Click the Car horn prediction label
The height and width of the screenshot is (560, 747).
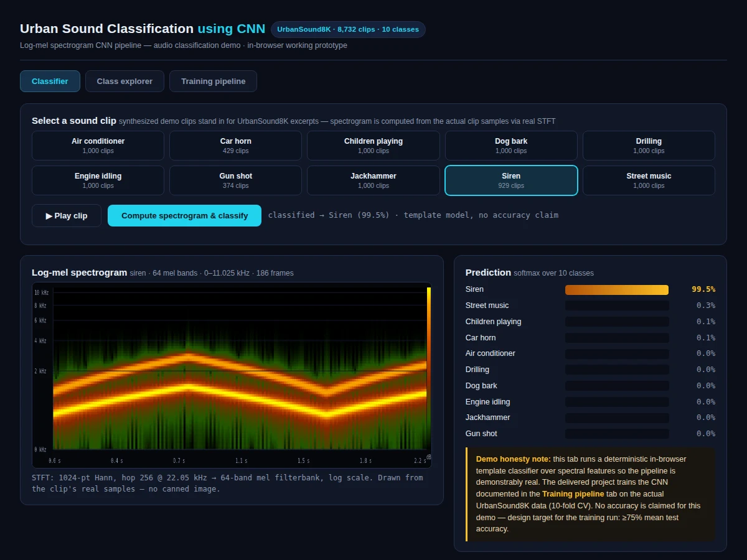(x=481, y=338)
